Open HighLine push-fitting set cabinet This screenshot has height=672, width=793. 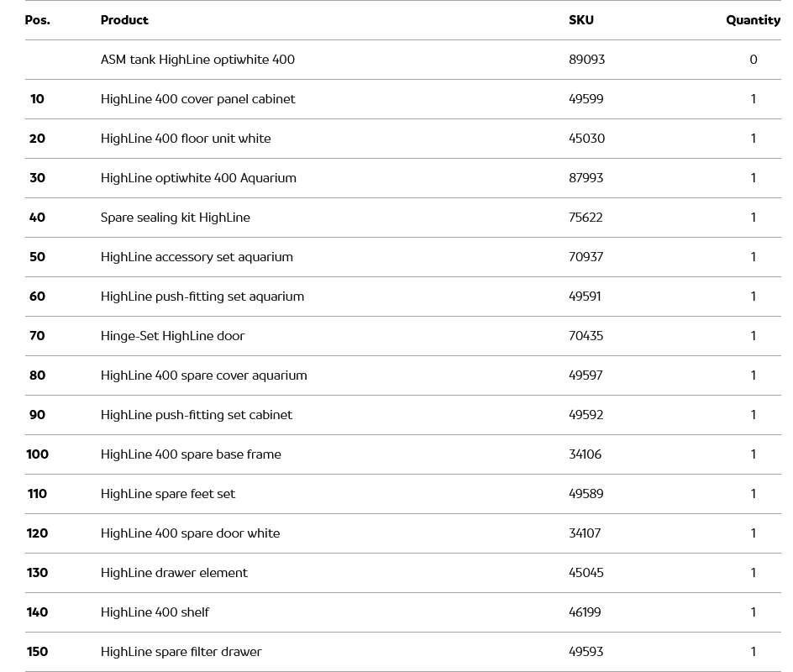[197, 415]
